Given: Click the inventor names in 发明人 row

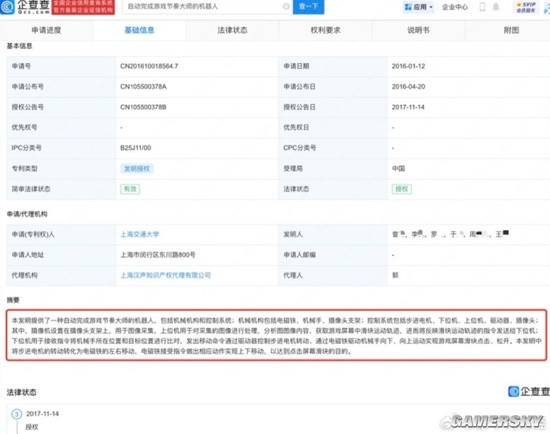Looking at the screenshot, I should point(450,234).
